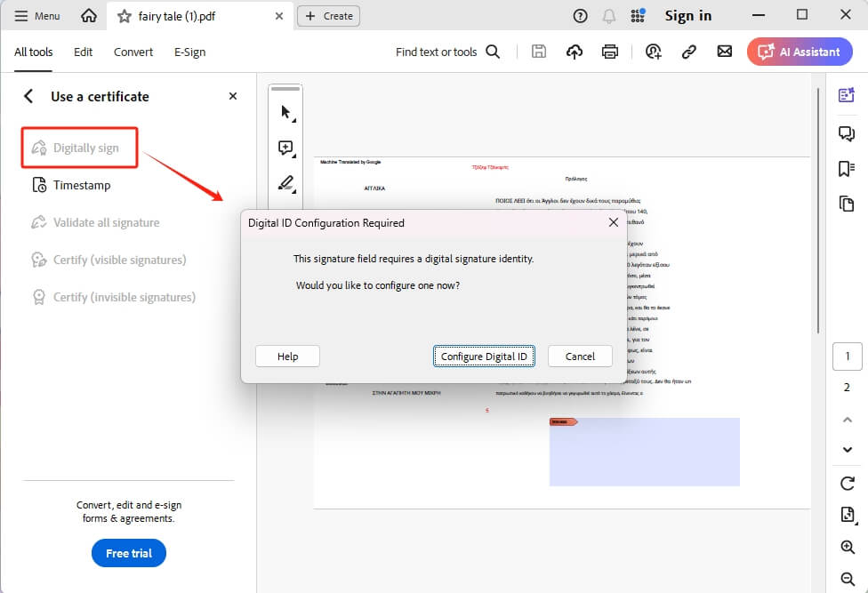Print the document with printer icon
868x593 pixels.
(x=610, y=52)
